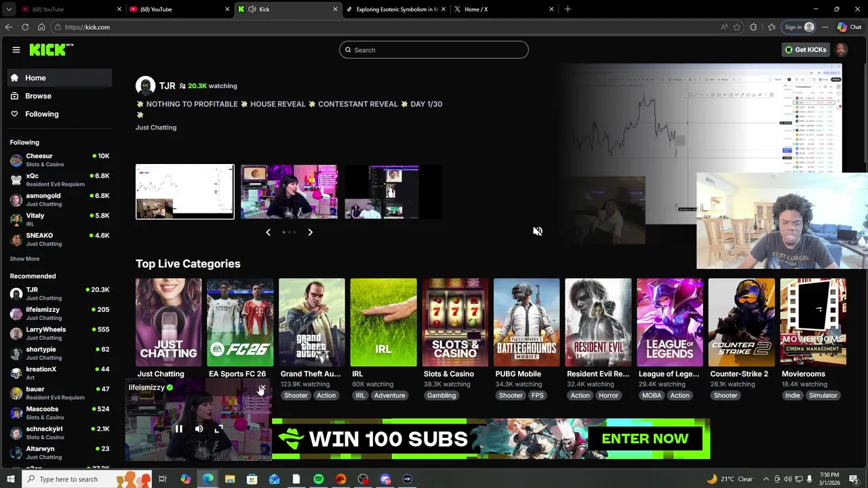
Task: Toggle volume in lifeismizzy mini player
Action: (x=199, y=428)
